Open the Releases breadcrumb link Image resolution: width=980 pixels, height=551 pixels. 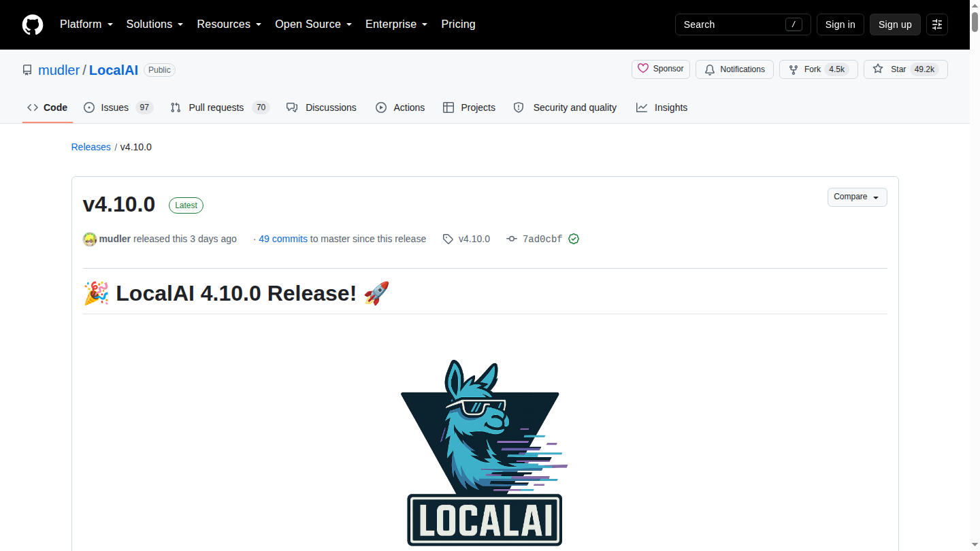click(91, 147)
